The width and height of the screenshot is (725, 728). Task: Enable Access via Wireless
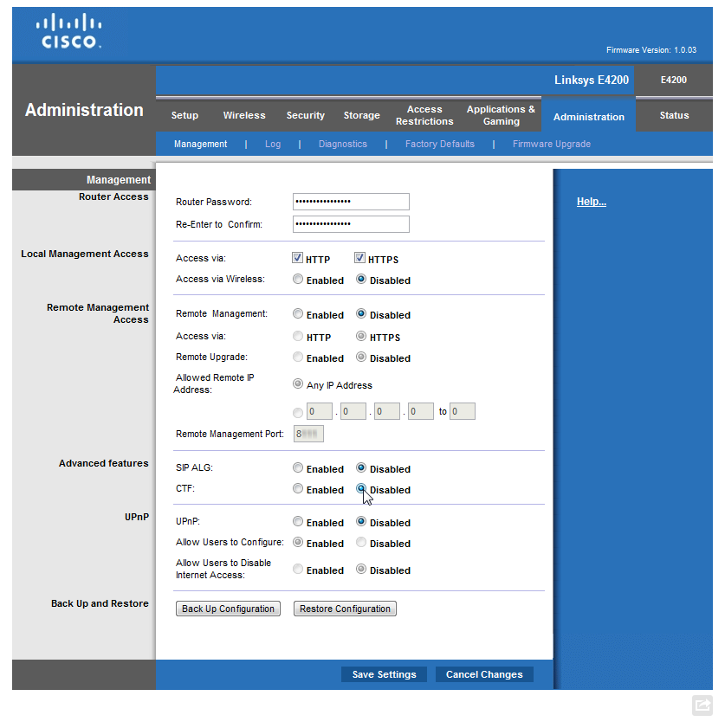click(x=298, y=279)
